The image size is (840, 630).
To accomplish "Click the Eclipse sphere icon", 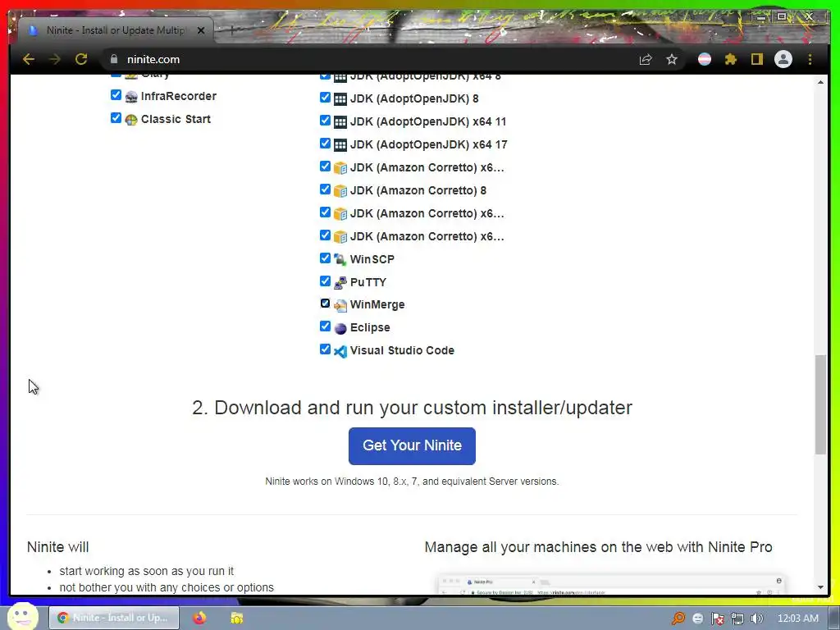I will [x=340, y=328].
